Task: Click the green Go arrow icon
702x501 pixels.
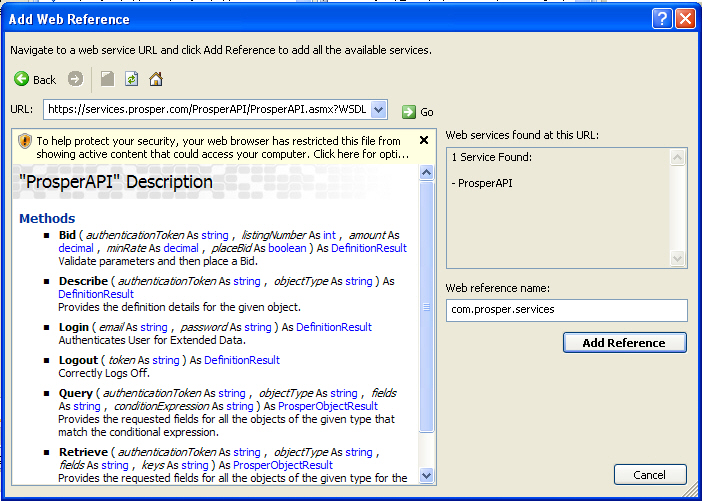Action: (x=409, y=111)
